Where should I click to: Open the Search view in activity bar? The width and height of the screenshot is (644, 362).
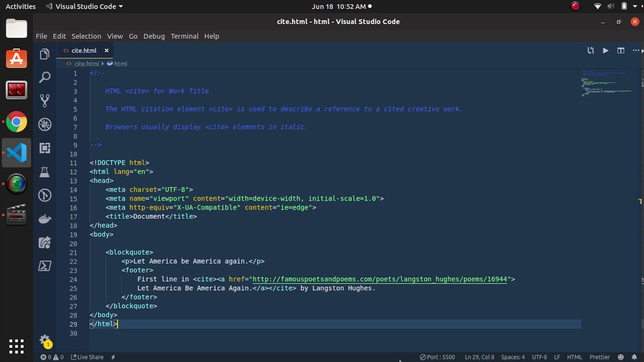45,77
